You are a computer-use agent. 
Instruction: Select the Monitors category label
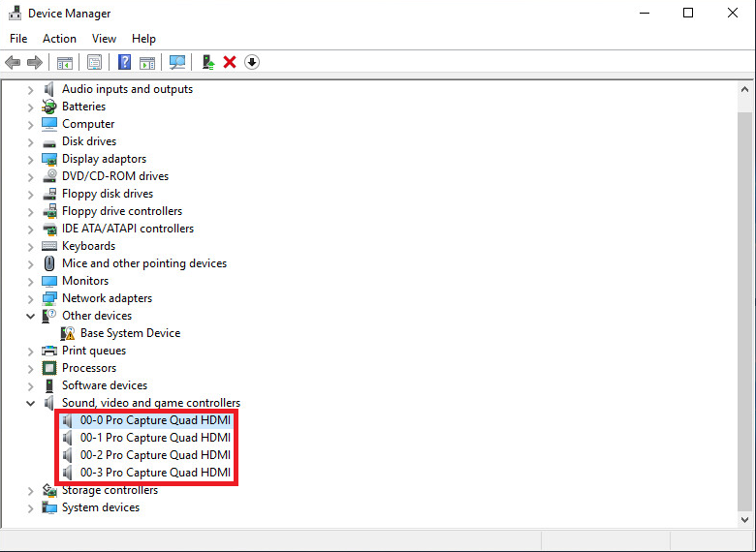pyautogui.click(x=85, y=281)
